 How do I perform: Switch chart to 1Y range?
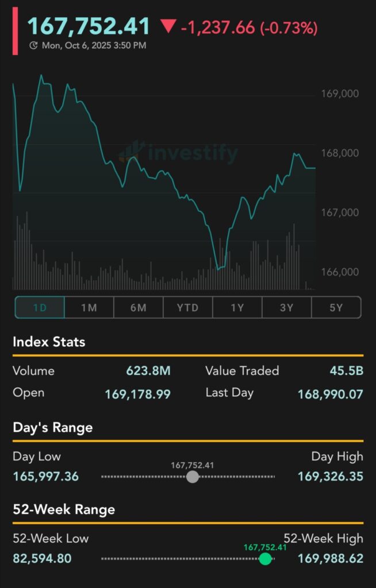(x=237, y=308)
